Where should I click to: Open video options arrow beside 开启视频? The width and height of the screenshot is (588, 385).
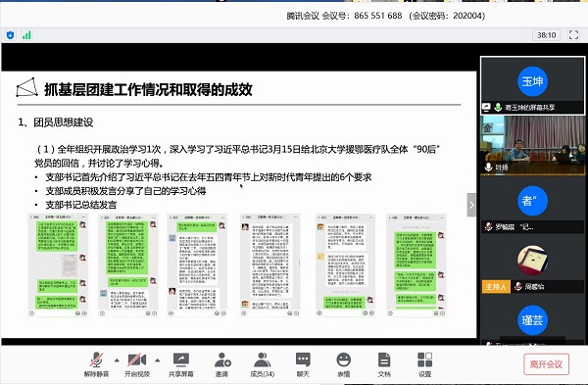coord(158,361)
